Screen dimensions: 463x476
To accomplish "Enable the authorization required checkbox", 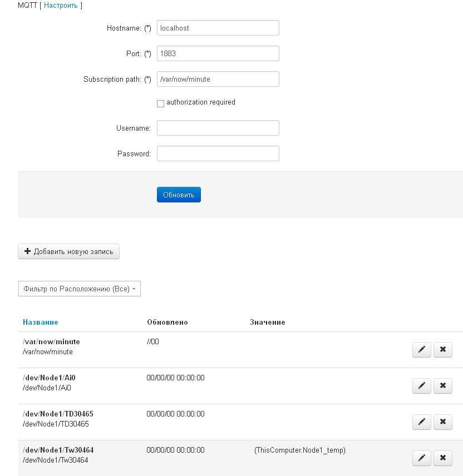I will point(161,103).
